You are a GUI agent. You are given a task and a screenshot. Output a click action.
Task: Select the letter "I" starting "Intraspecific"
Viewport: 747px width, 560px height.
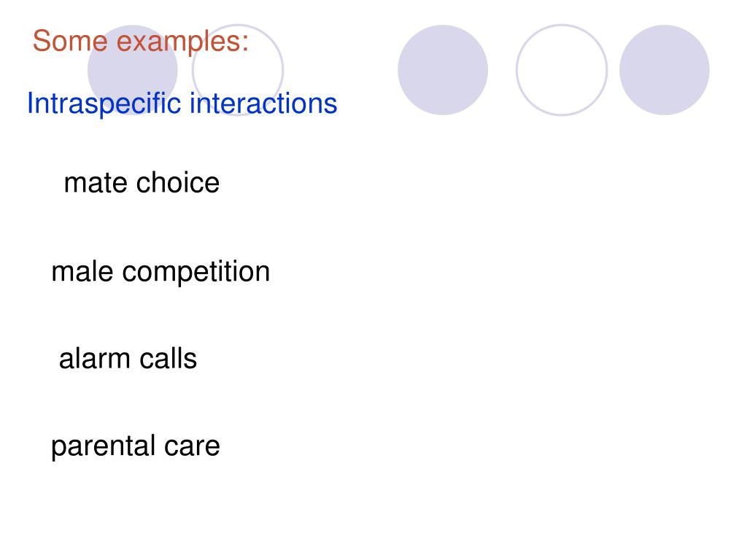point(29,103)
